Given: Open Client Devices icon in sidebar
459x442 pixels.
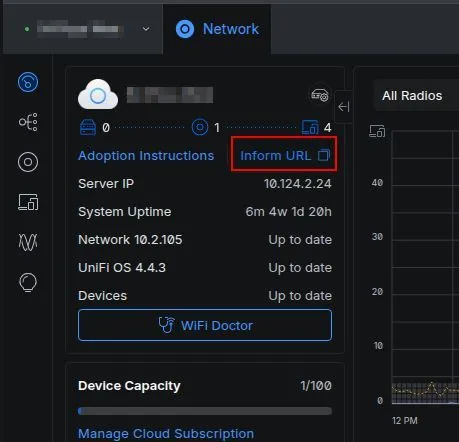Looking at the screenshot, I should [x=28, y=202].
